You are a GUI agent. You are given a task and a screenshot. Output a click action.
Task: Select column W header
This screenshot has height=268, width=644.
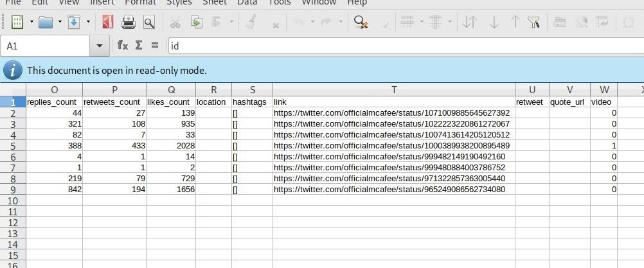click(604, 89)
